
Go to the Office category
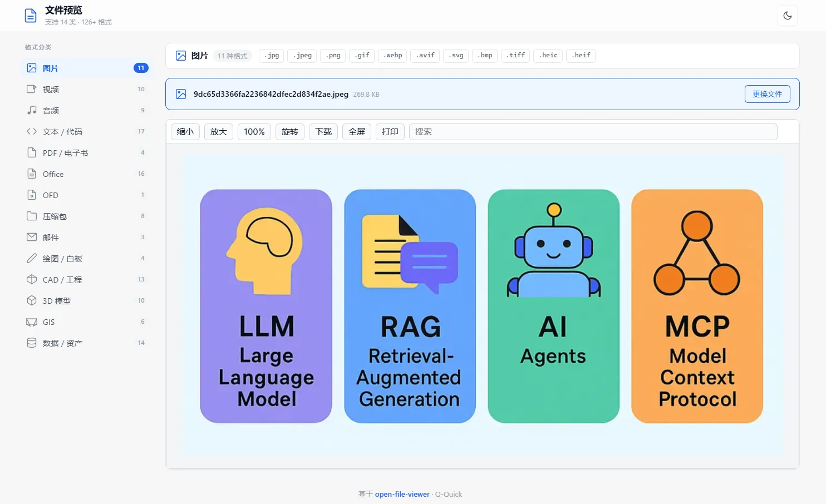(x=87, y=174)
